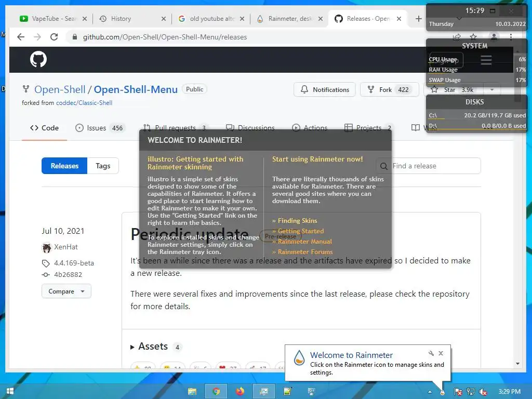532x399 pixels.
Task: Close the Rainmeter browser tab
Action: [x=320, y=19]
